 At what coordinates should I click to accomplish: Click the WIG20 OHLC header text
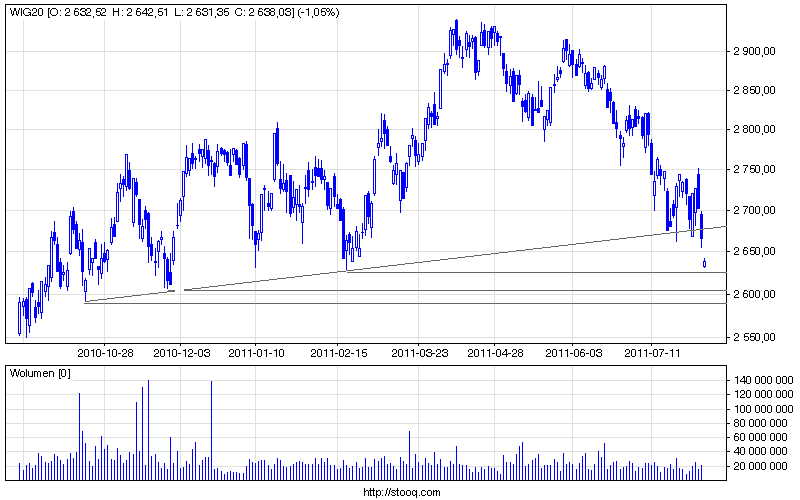pos(174,12)
